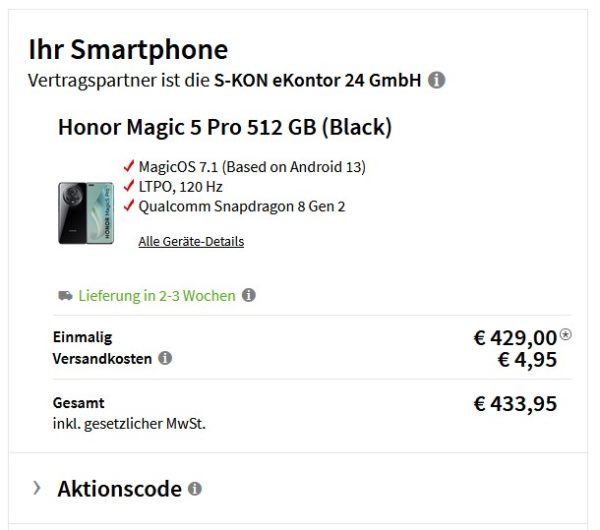Open the Versandkosten info icon
This screenshot has width=600, height=530.
[165, 358]
